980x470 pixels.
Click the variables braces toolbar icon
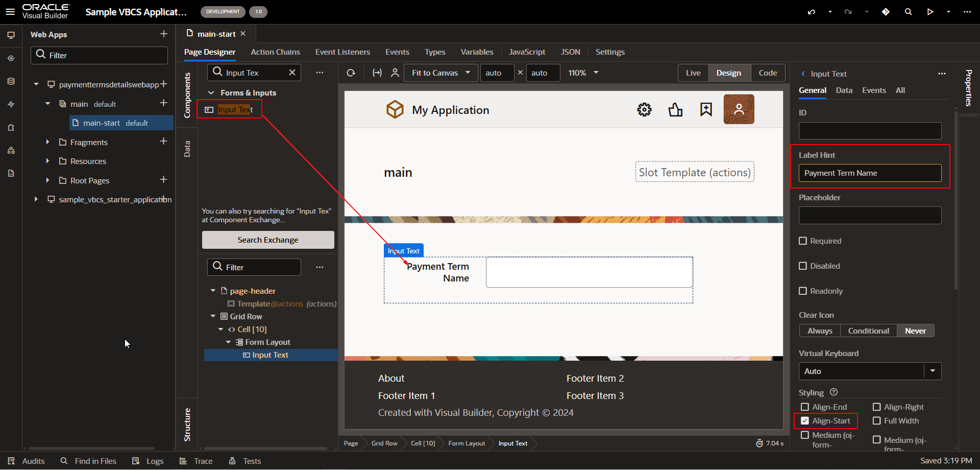[377, 73]
